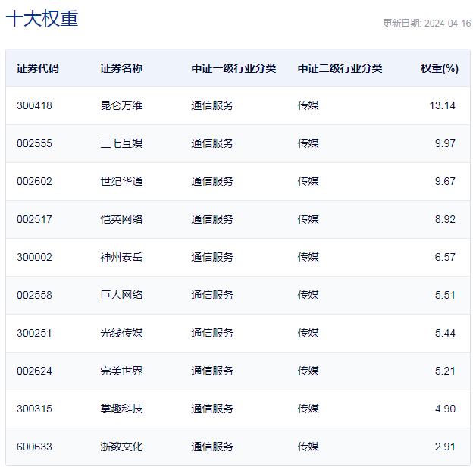Click 通信服务 in the 光线传媒 row
The height and width of the screenshot is (467, 476).
pos(212,333)
